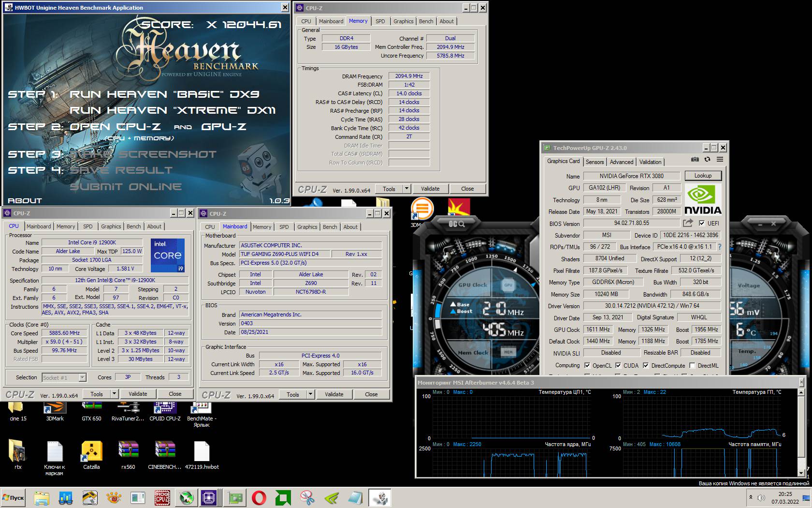The height and width of the screenshot is (508, 812).
Task: Toggle the DirectML checkbox in GPU-Z
Action: coord(692,365)
